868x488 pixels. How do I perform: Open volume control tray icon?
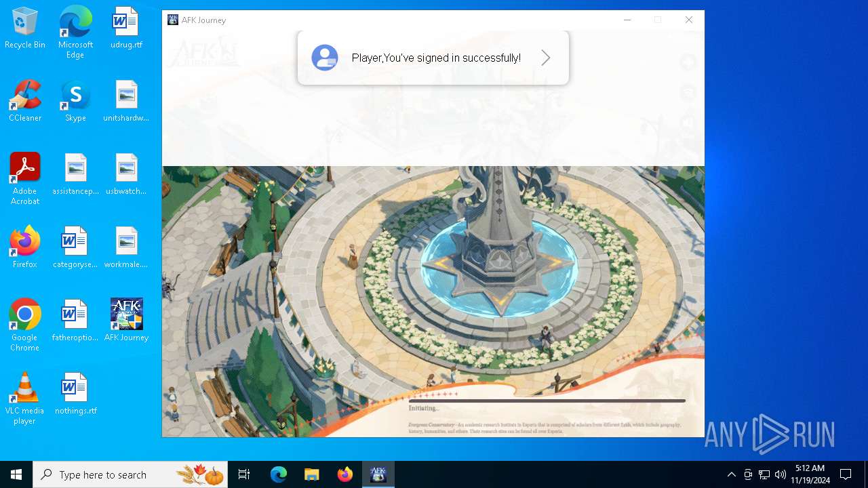click(780, 474)
